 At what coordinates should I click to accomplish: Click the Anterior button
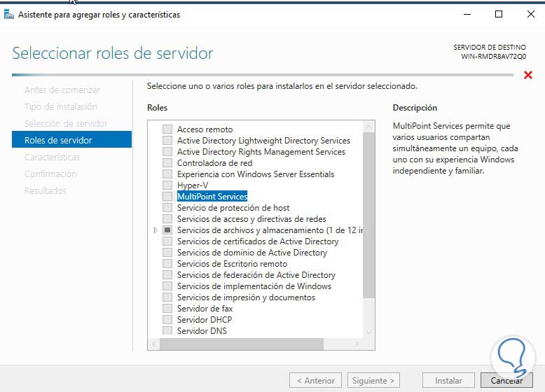(x=316, y=381)
